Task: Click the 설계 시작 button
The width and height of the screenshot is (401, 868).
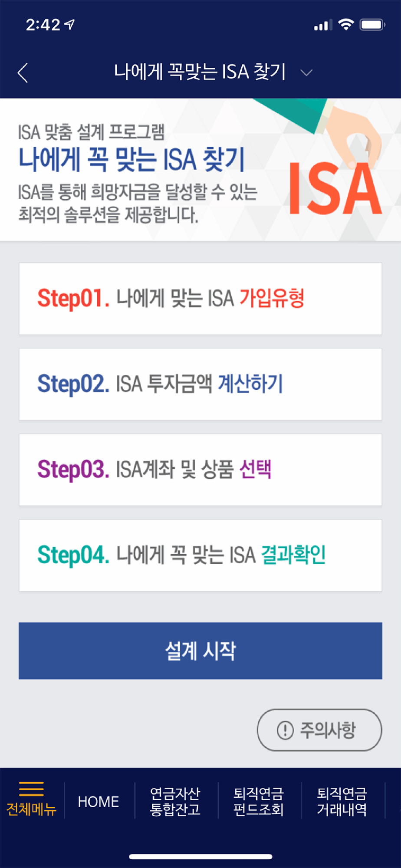Action: point(200,651)
